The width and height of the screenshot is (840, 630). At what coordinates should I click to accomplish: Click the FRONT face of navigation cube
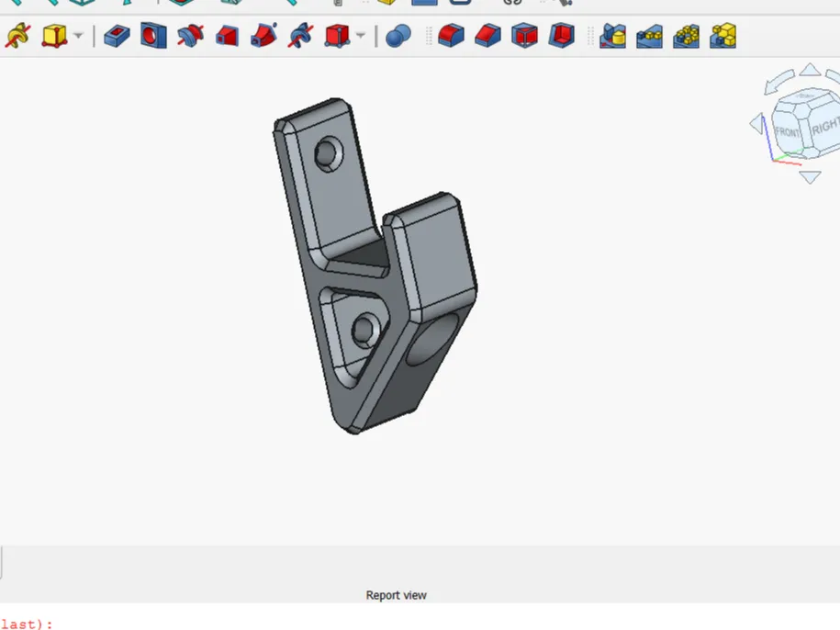tap(788, 132)
